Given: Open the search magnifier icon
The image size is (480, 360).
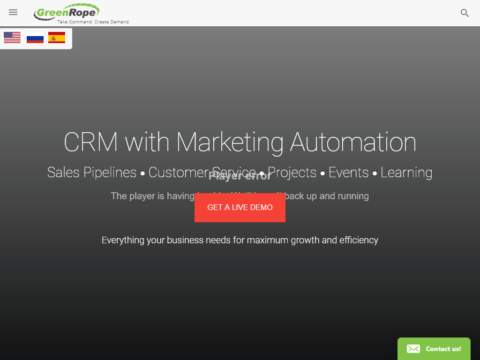Looking at the screenshot, I should pyautogui.click(x=464, y=13).
